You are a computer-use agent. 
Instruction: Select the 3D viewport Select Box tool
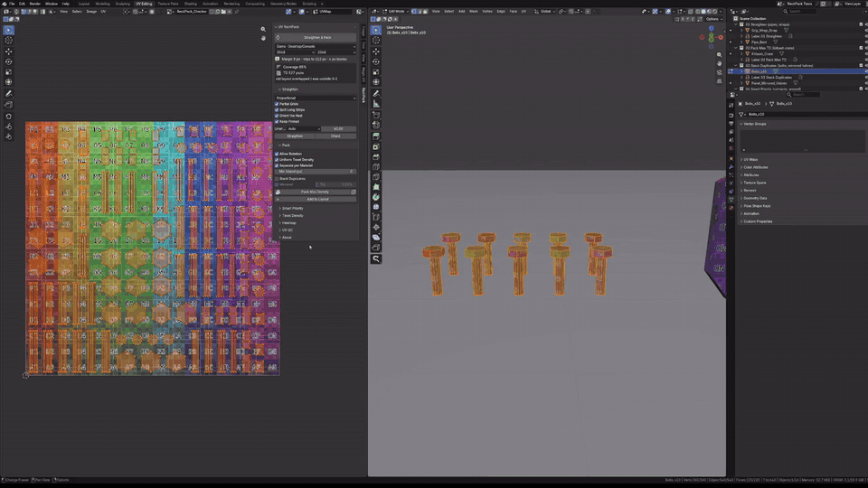(376, 30)
